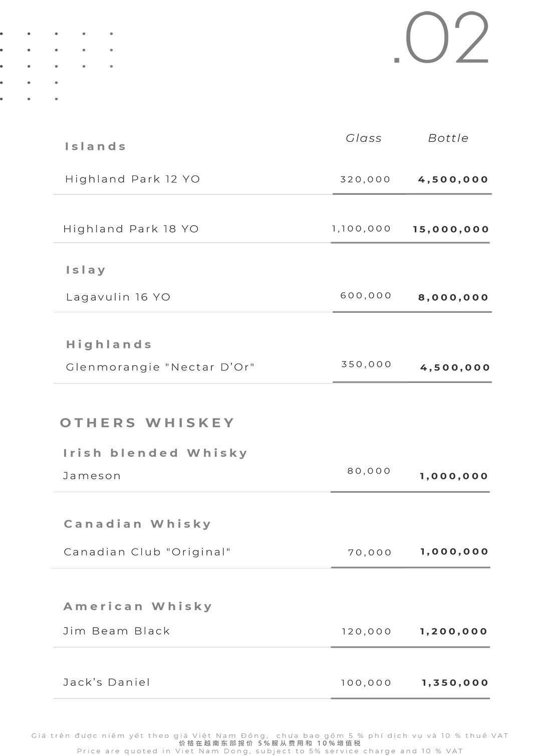Click the 15,000,000 bottle price

(x=450, y=229)
